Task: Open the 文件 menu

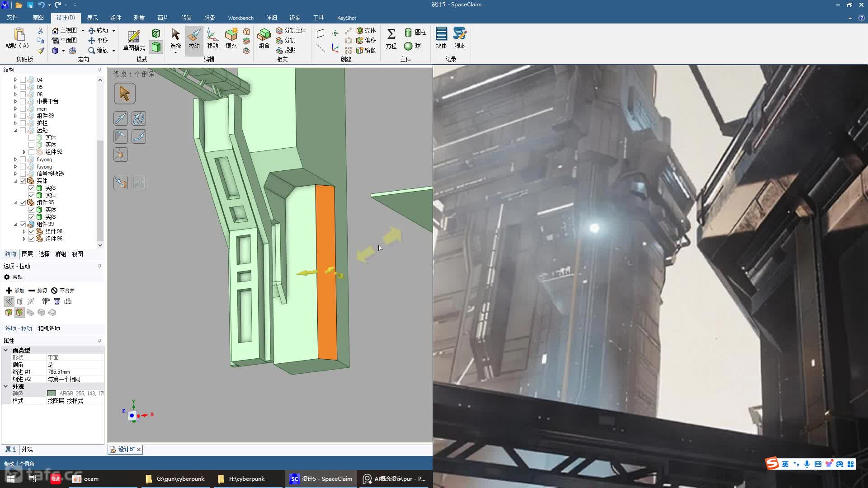Action: pos(13,18)
